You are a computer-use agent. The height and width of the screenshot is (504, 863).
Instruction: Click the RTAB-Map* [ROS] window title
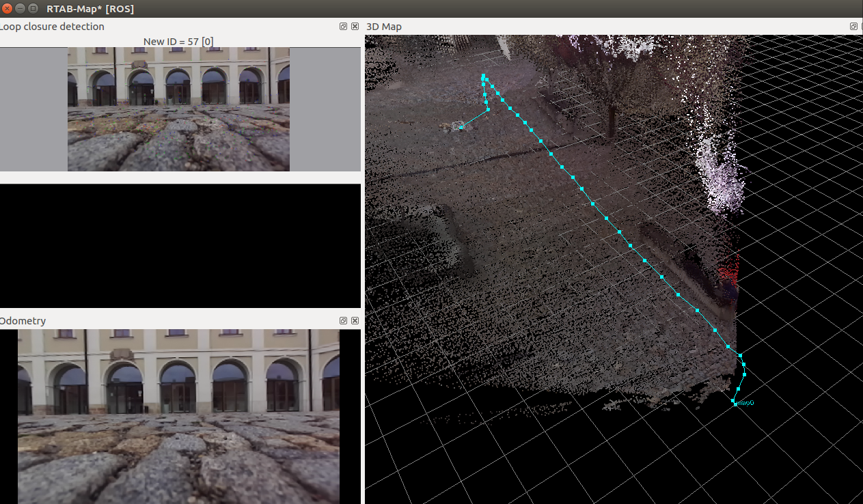click(x=90, y=8)
